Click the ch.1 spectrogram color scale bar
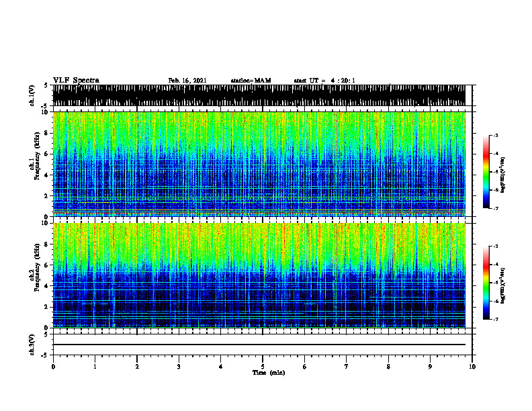 (486, 172)
